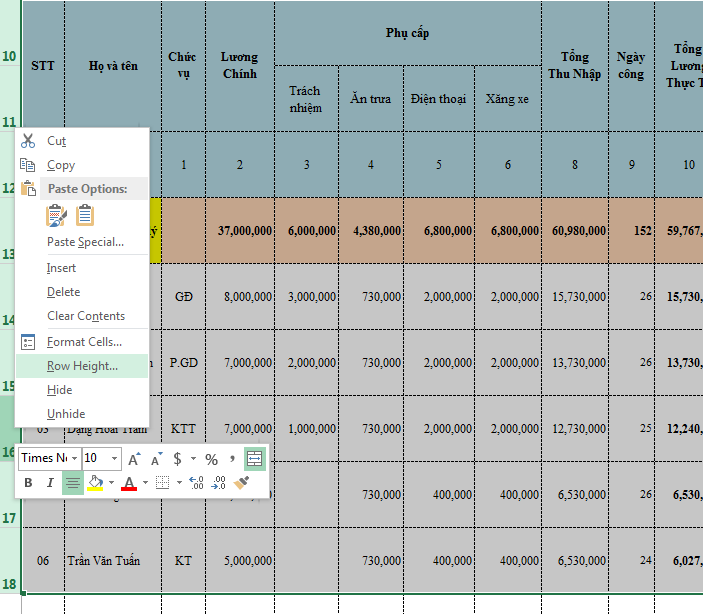The height and width of the screenshot is (614, 703).
Task: Select Row Height from context menu
Action: (x=82, y=366)
